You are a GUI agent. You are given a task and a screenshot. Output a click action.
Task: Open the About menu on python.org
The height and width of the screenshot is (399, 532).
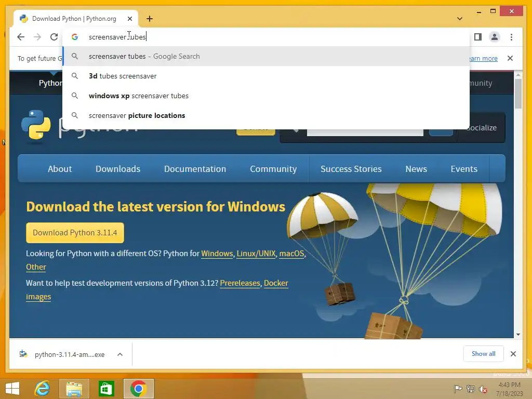point(60,169)
